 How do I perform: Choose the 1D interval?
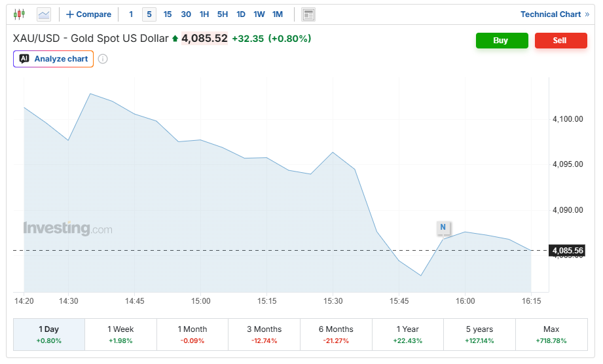241,14
